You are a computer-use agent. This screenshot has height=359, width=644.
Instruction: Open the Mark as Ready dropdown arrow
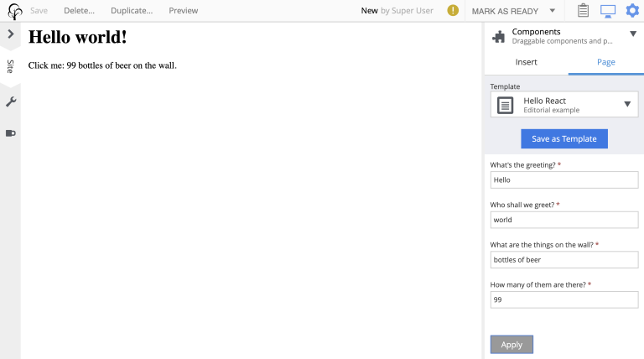(552, 11)
